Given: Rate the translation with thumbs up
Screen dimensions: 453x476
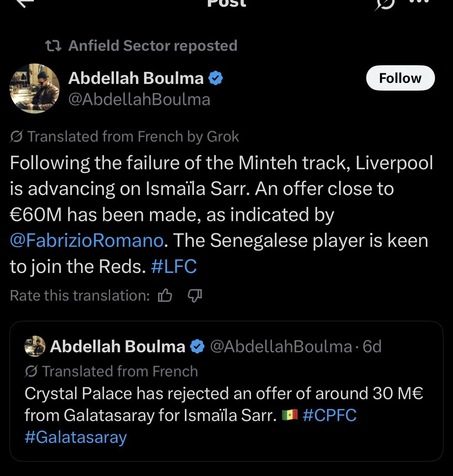Looking at the screenshot, I should [165, 295].
